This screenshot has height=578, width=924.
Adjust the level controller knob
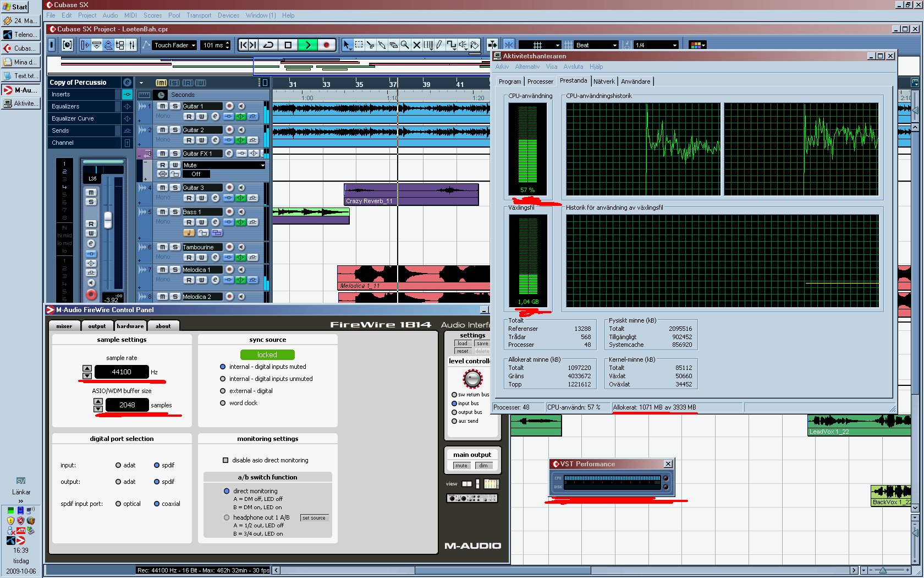[x=472, y=379]
